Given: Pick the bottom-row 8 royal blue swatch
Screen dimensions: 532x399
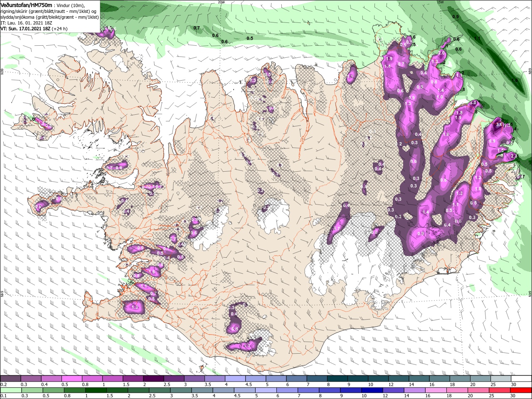Looking at the screenshot, I should point(330,390).
